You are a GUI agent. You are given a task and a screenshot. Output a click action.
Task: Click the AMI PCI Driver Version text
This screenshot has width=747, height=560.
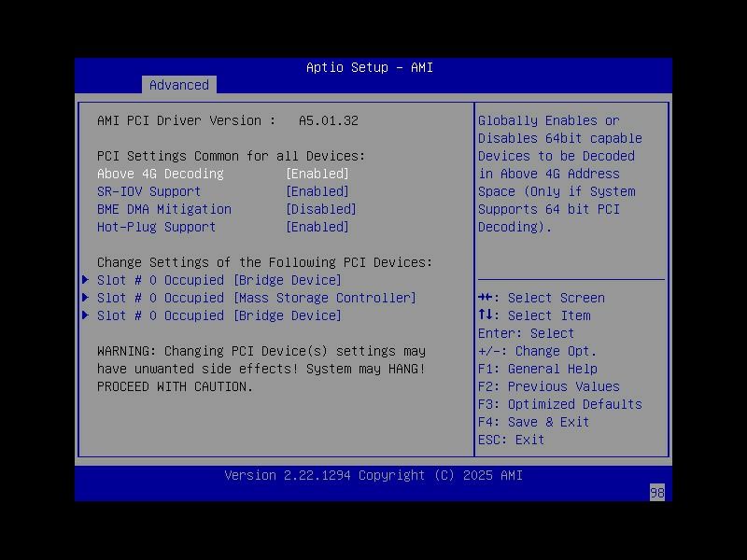point(186,120)
